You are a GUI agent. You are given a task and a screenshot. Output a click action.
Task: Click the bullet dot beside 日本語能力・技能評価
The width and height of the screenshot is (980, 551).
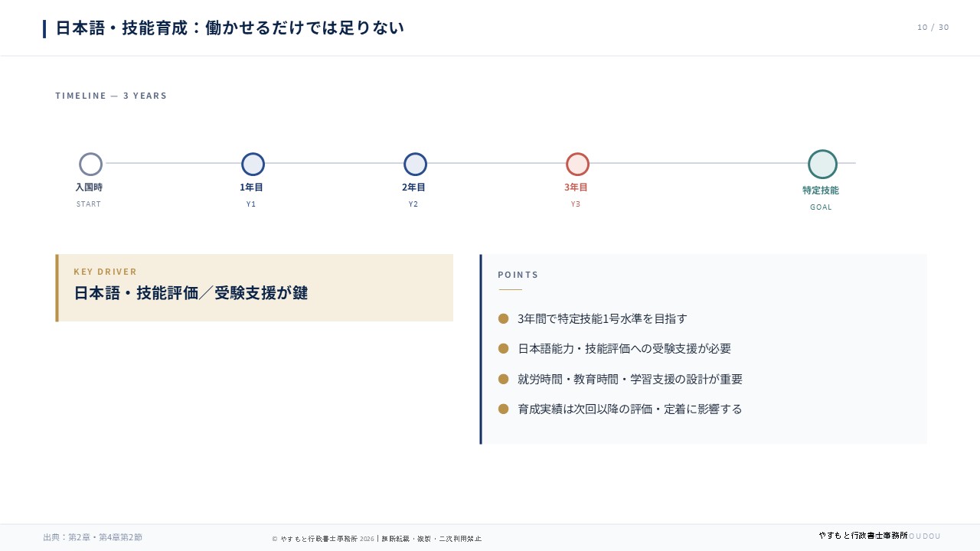[x=503, y=348]
